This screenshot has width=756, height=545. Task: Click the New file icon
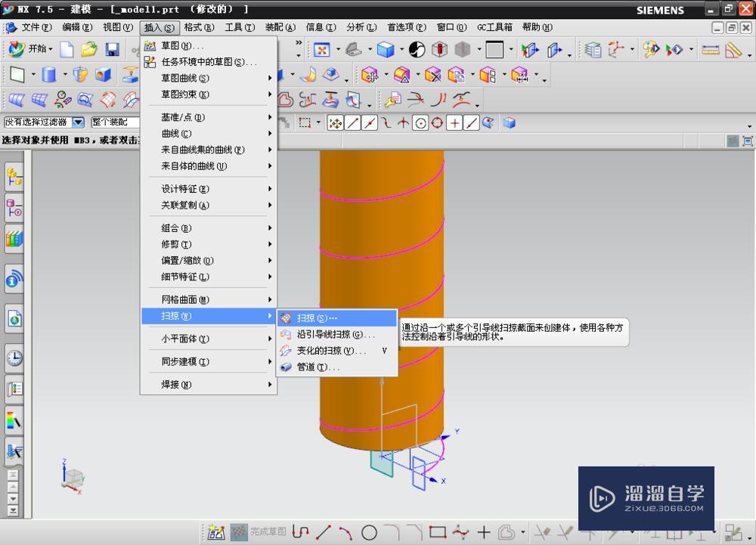[x=67, y=49]
